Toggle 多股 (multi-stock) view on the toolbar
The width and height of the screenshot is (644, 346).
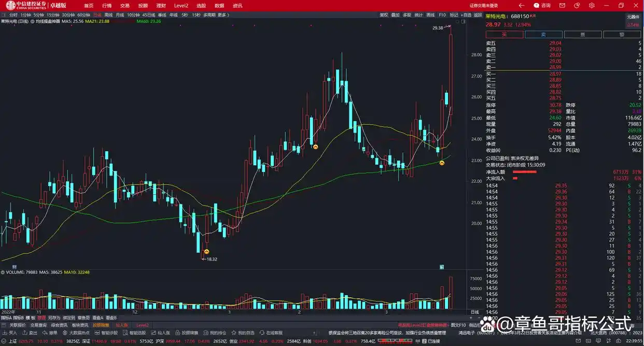click(407, 15)
